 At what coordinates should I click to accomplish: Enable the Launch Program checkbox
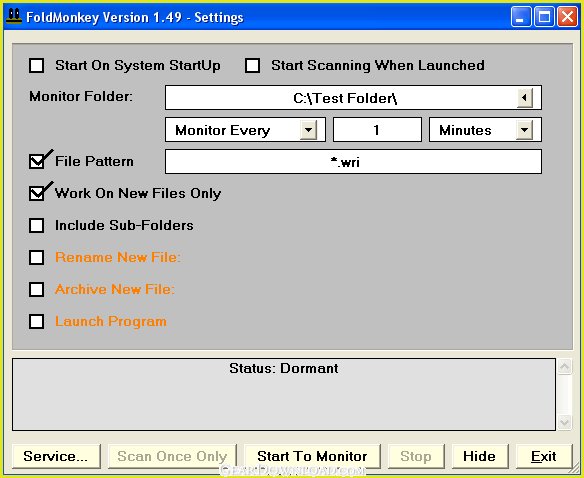[36, 322]
